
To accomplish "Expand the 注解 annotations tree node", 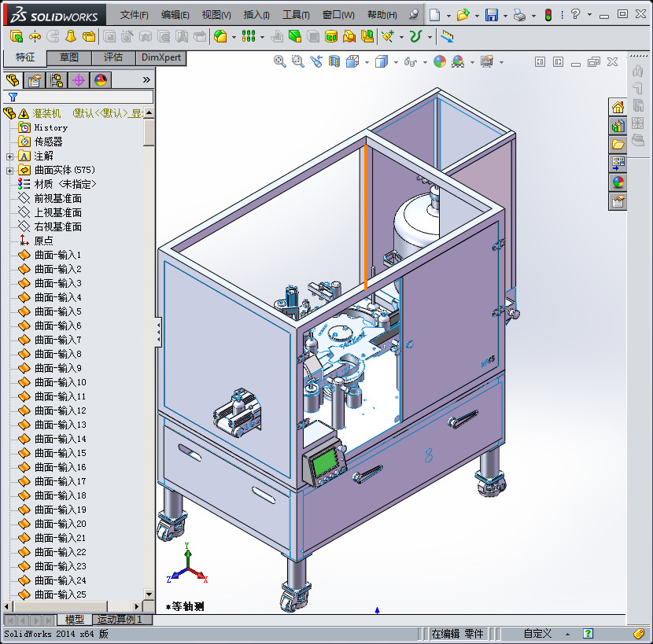I will (x=10, y=156).
